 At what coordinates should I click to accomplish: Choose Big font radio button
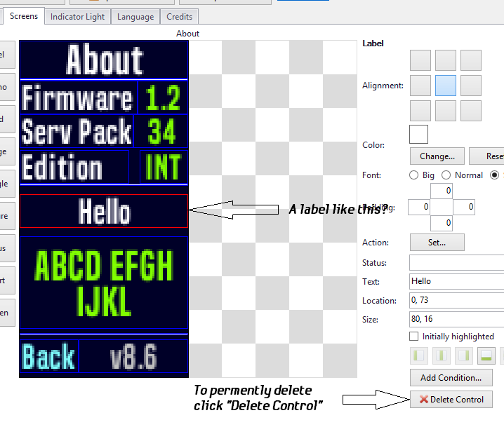pos(414,175)
